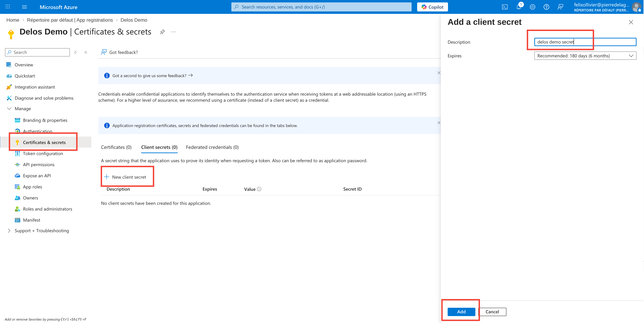Open Integration assistant
Image resolution: width=644 pixels, height=323 pixels.
(35, 87)
